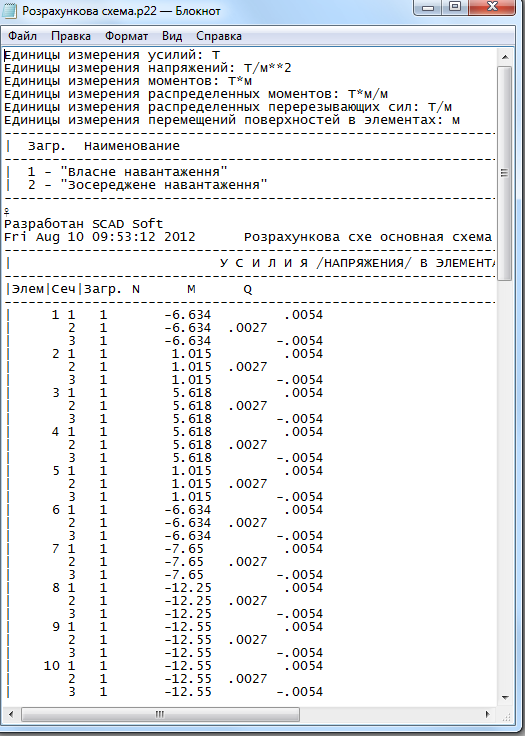Screen dimensions: 525x736
Task: Close the Notepad window
Action: point(492,8)
